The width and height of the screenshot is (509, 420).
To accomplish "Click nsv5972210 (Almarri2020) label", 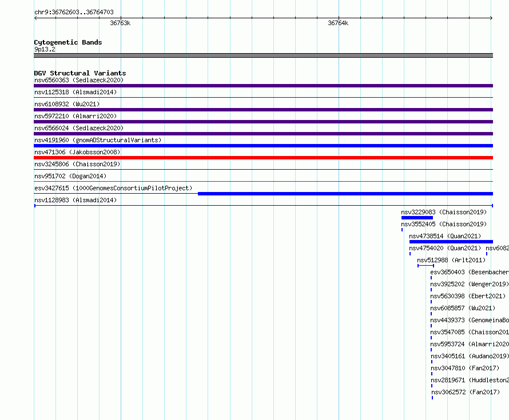I will [75, 116].
